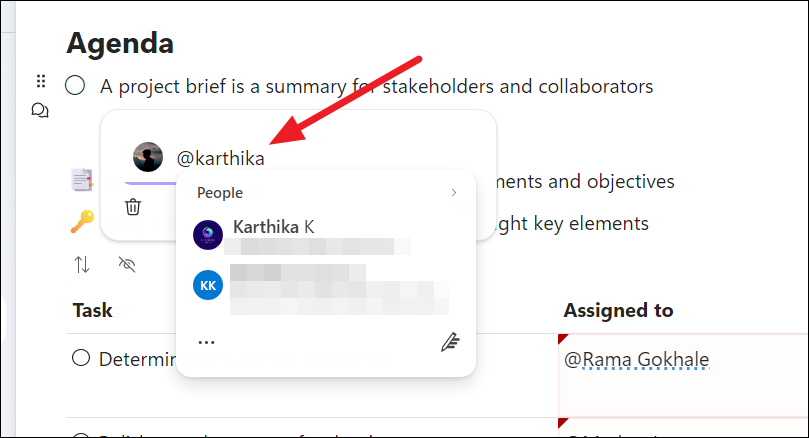Click the Task column header
This screenshot has width=809, height=438.
(x=92, y=310)
